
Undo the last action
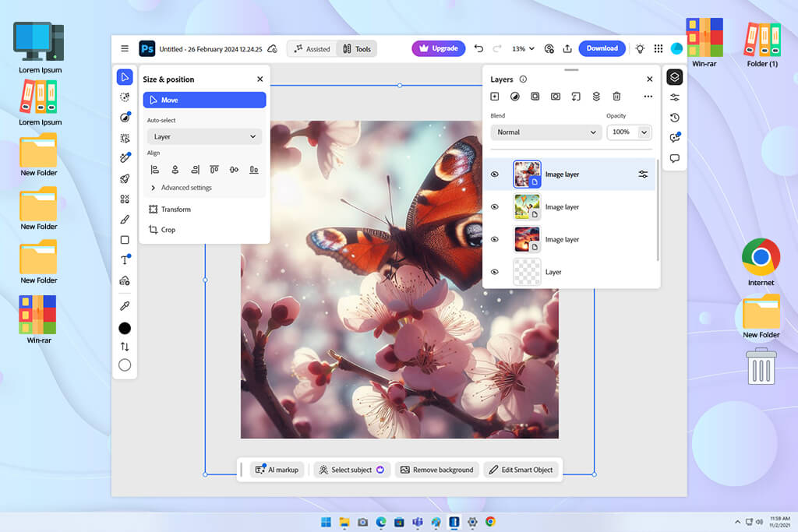click(x=478, y=48)
